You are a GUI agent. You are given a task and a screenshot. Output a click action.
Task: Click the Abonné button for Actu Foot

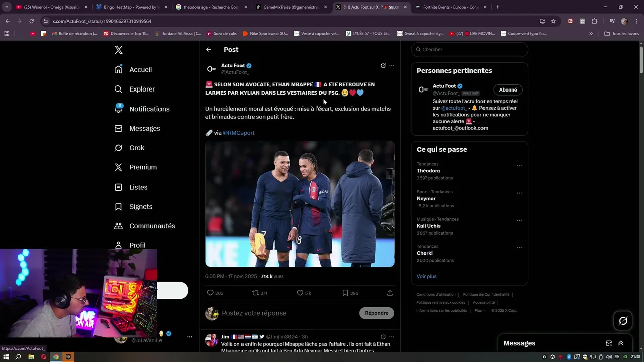pos(508,89)
